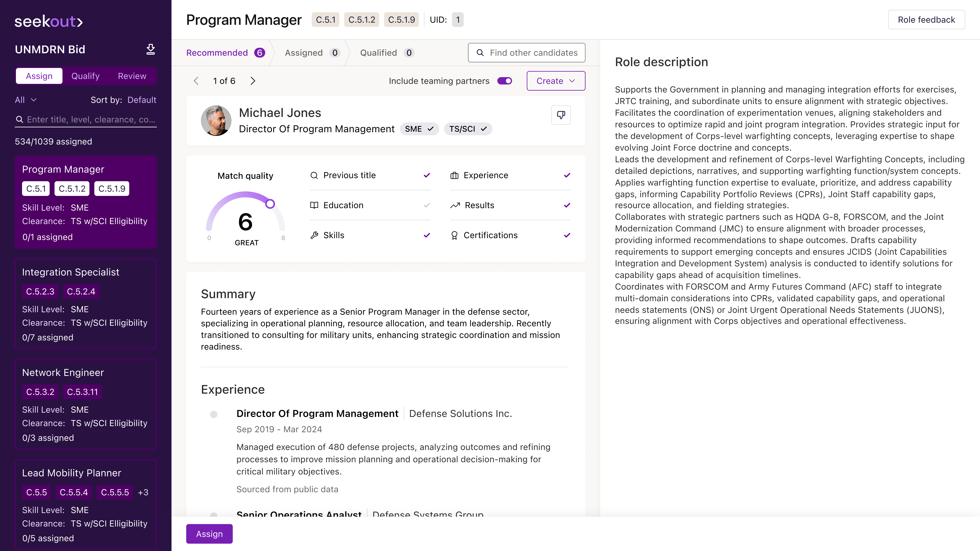Click the 'Sourced from public data' note

(x=287, y=489)
